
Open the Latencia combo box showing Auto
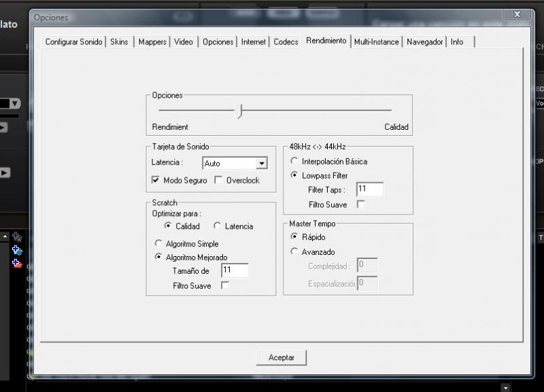(x=235, y=163)
